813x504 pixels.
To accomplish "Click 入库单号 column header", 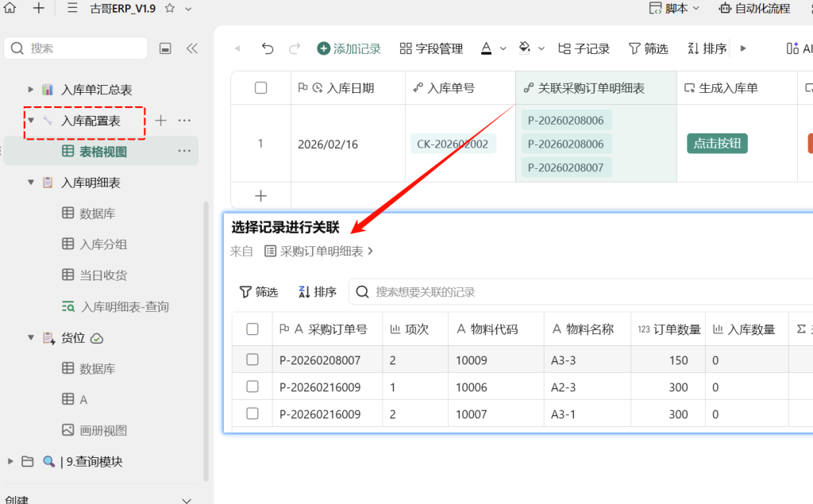I will pos(460,87).
